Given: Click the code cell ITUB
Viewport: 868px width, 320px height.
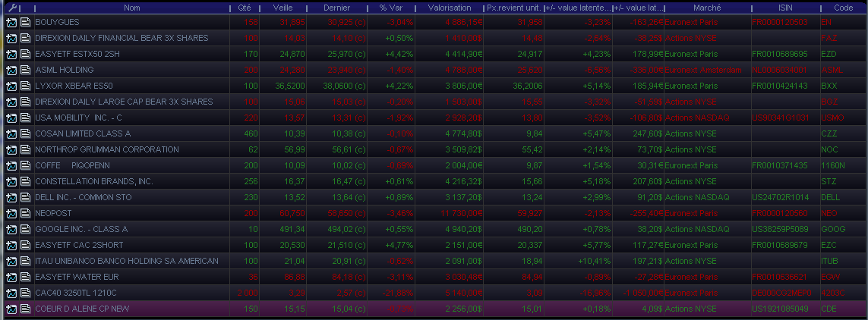Looking at the screenshot, I should 830,261.
